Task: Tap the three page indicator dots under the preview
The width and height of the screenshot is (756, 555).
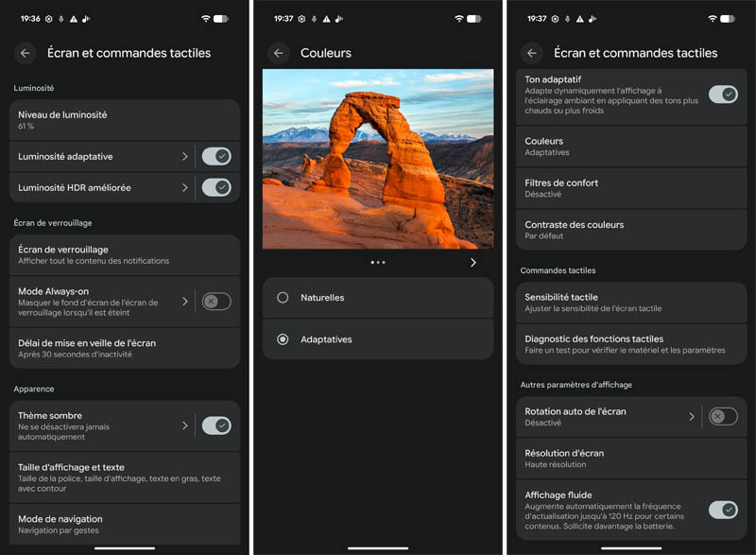Action: point(378,262)
